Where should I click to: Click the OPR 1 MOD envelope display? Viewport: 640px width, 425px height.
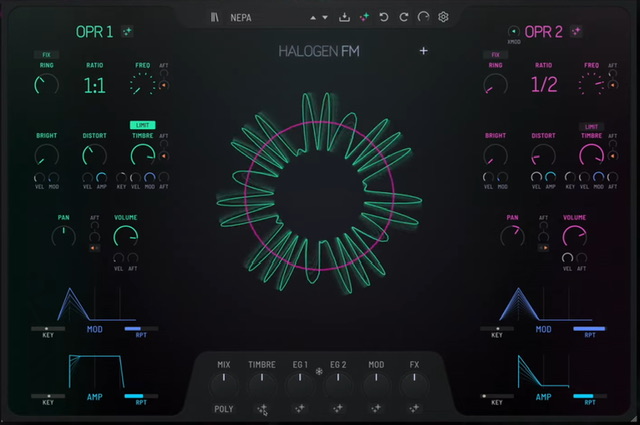pos(96,304)
